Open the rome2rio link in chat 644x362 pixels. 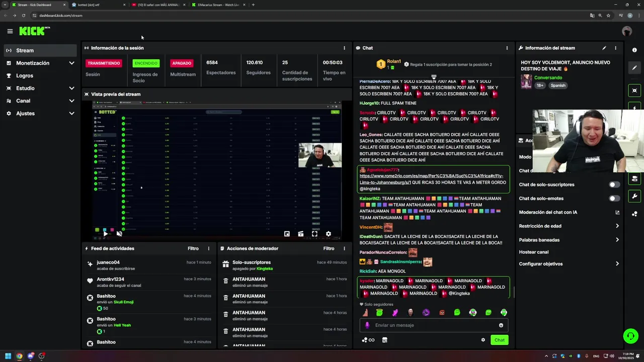pyautogui.click(x=431, y=179)
